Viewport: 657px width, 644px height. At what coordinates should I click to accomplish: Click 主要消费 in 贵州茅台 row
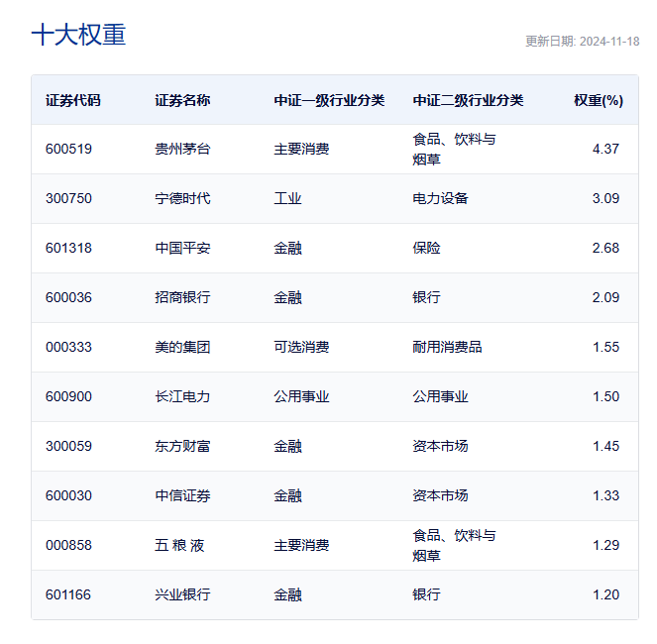[x=301, y=149]
